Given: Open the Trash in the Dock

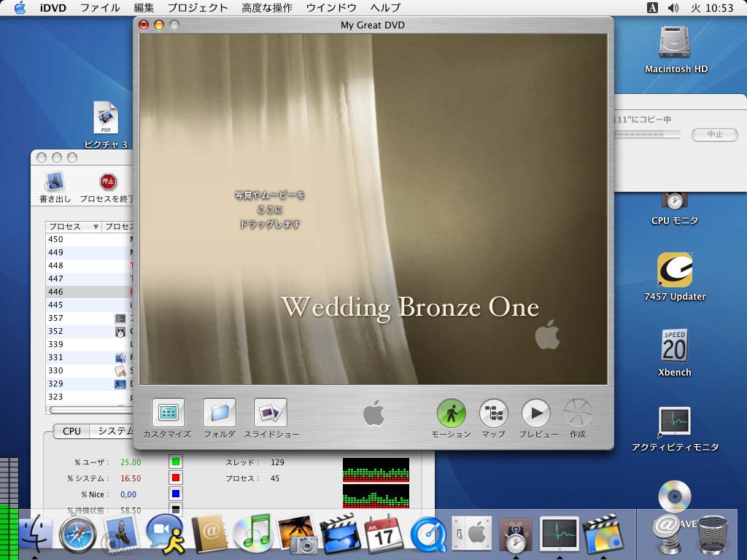Looking at the screenshot, I should 713,535.
